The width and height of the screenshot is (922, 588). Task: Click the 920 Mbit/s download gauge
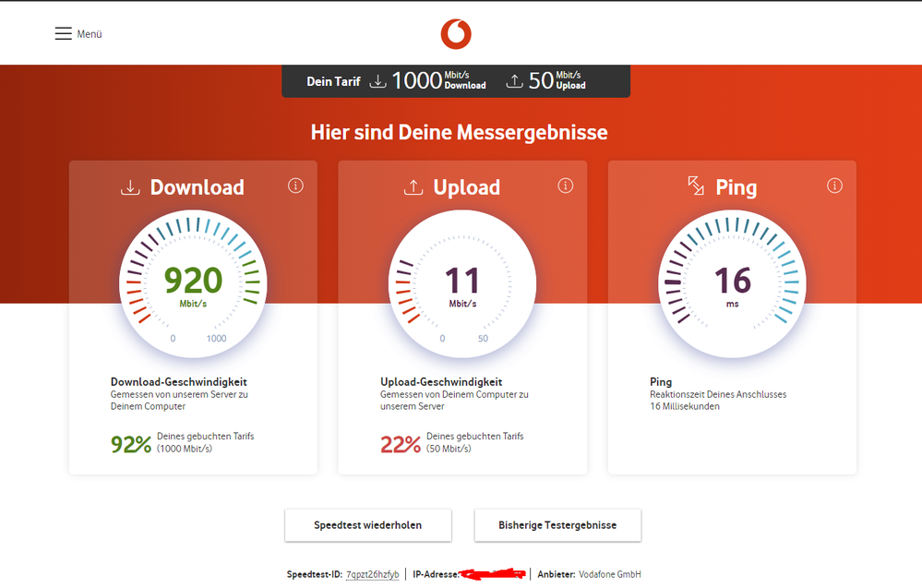pyautogui.click(x=193, y=284)
